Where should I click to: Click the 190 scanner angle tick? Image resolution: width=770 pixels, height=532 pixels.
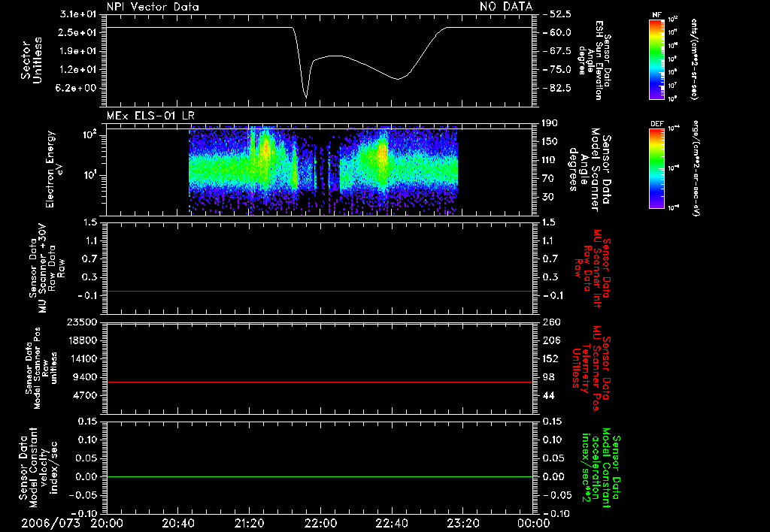point(550,123)
